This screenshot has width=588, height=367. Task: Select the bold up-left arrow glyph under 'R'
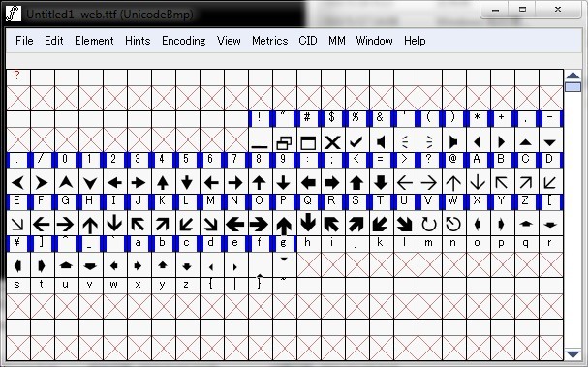click(332, 223)
